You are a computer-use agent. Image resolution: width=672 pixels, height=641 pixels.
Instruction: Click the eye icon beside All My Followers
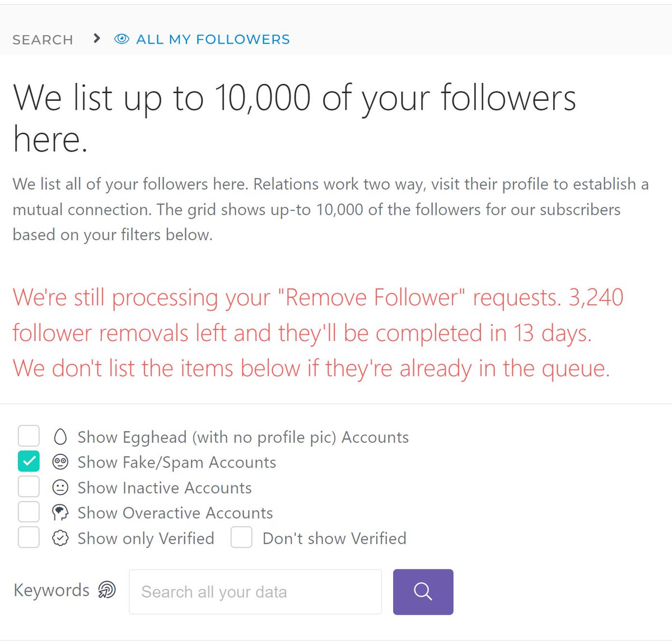click(x=122, y=39)
